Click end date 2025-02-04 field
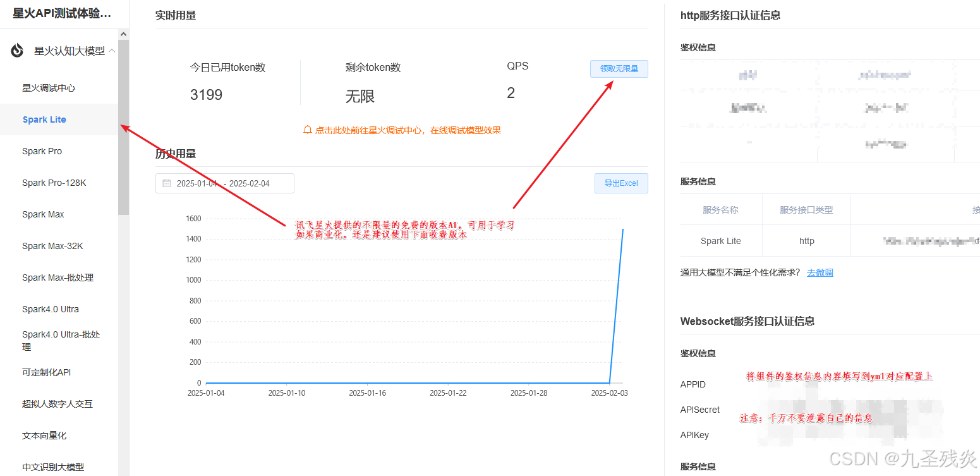 [x=250, y=183]
